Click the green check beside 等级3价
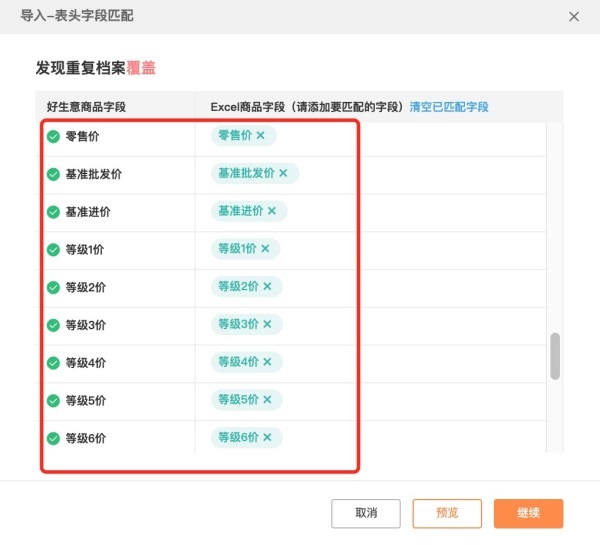Screen dimensions: 600x545 click(x=53, y=325)
